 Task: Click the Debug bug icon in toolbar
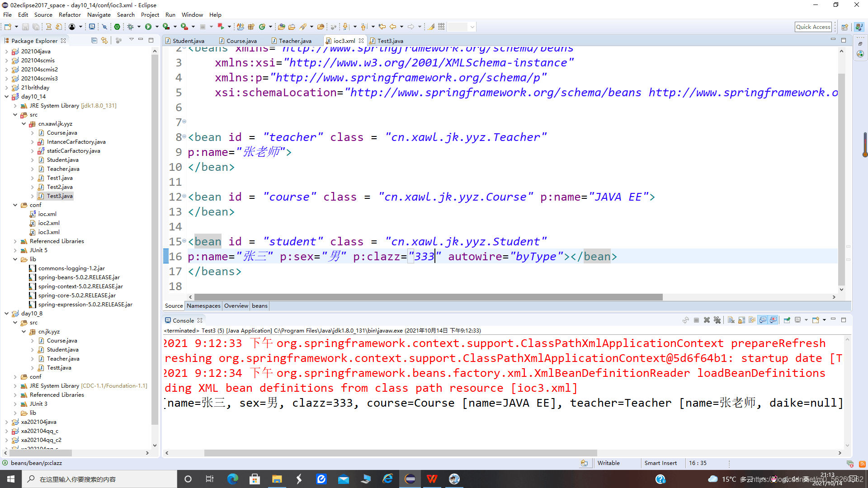coord(130,27)
